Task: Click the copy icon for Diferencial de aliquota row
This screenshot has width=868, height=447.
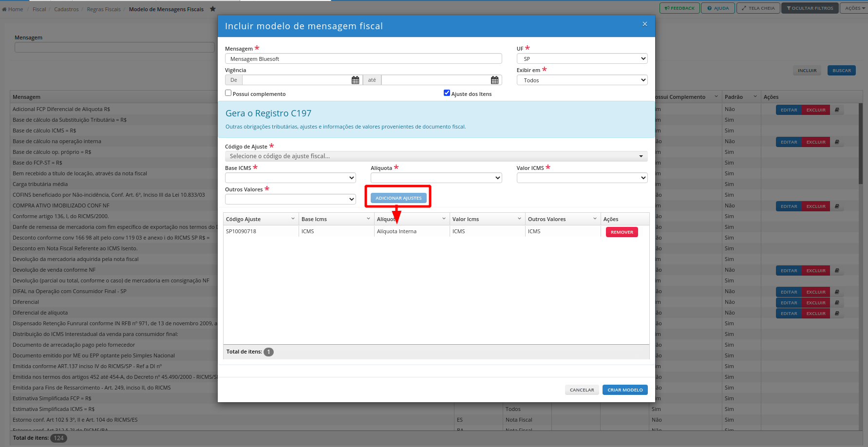Action: pos(837,314)
